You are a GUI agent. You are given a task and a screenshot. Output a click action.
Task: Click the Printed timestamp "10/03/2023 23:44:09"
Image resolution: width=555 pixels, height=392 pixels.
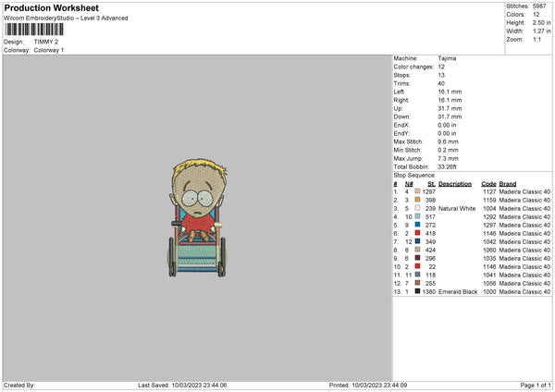coord(379,386)
